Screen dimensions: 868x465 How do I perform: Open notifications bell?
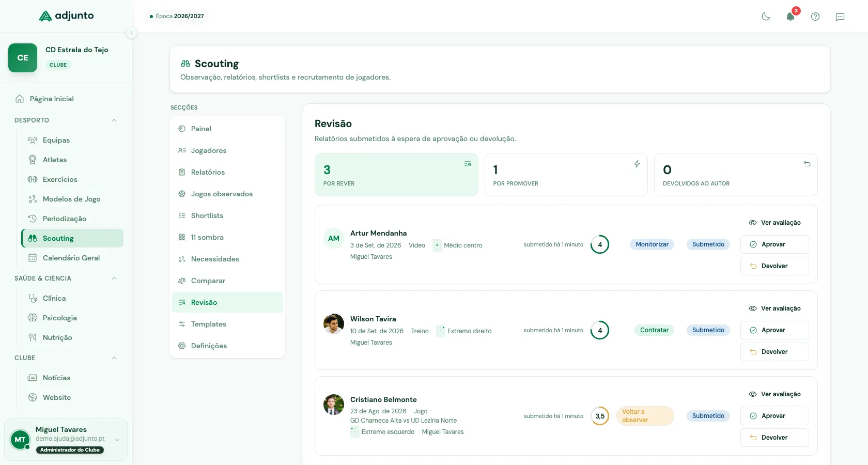coord(791,17)
